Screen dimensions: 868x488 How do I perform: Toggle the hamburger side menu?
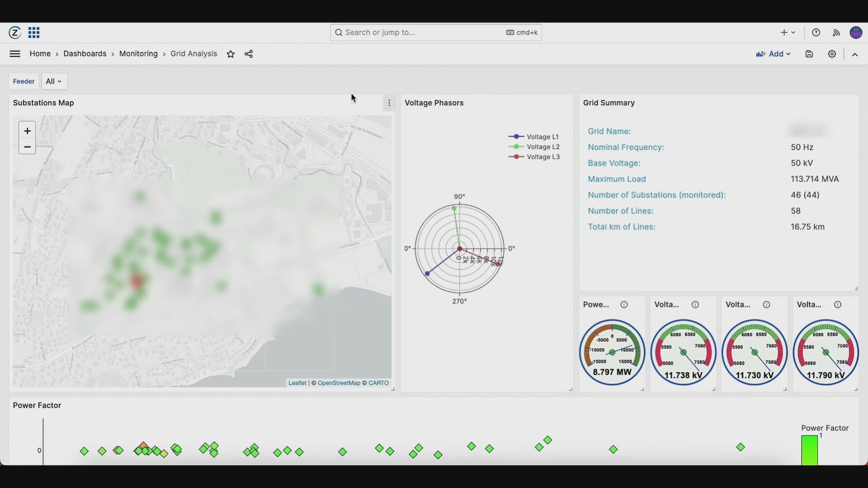(15, 54)
